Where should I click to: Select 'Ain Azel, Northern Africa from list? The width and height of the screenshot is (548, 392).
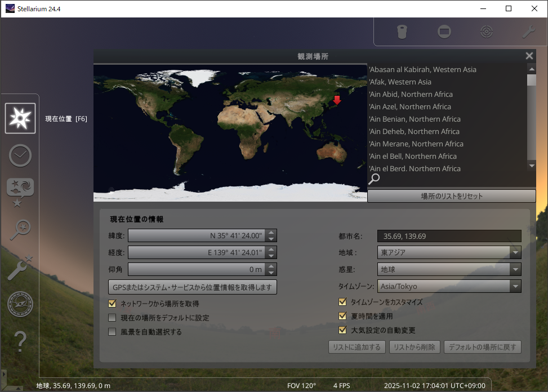(x=409, y=106)
